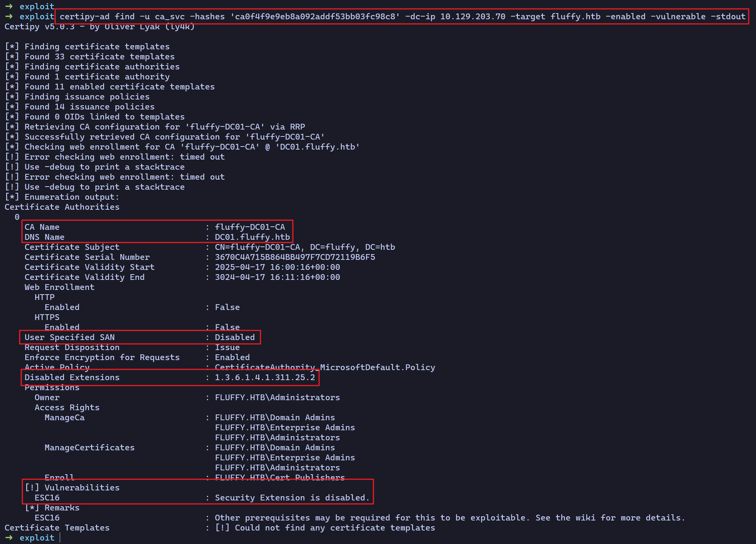Click the [*] marker before Enumeration output
Viewport: 756px width, 544px height.
[12, 197]
